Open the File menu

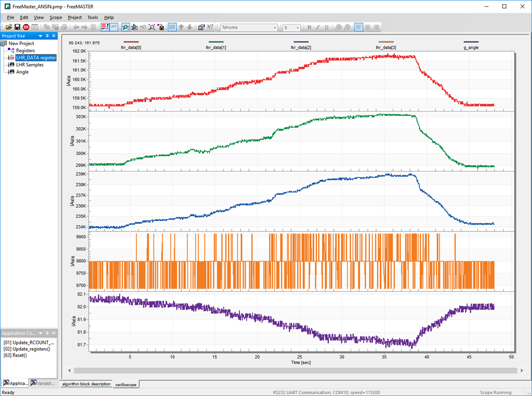click(x=10, y=17)
